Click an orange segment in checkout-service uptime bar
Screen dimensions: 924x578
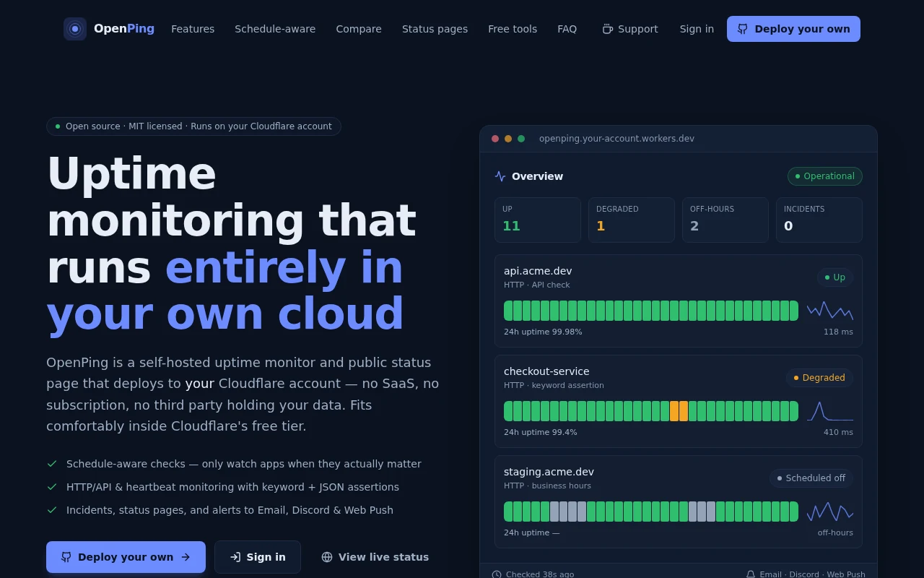674,411
